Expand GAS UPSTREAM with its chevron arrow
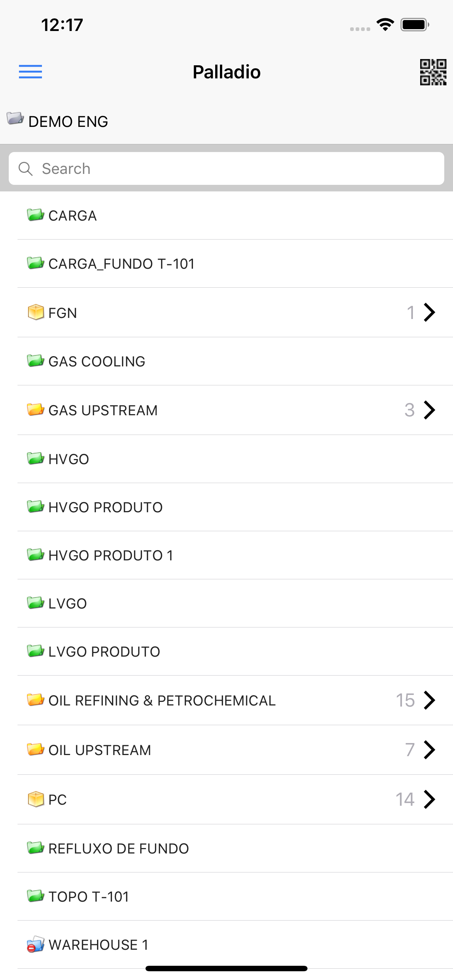The height and width of the screenshot is (980, 453). (x=429, y=410)
